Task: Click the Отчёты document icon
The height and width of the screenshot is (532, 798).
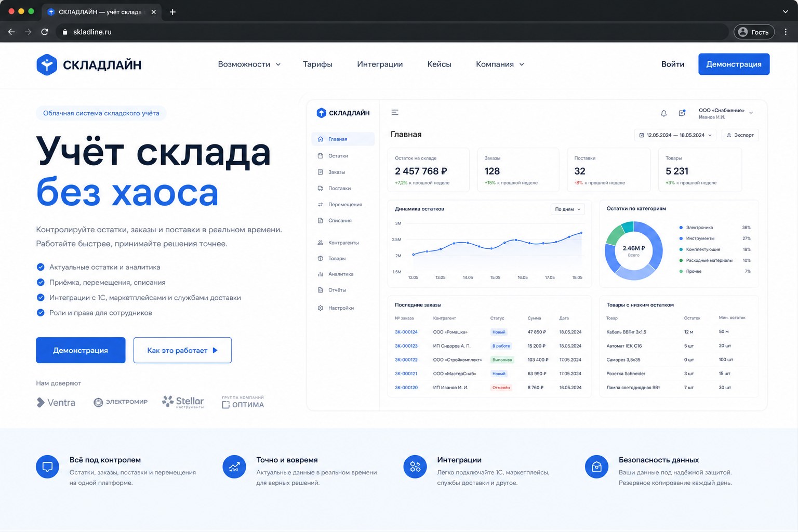Action: (321, 290)
